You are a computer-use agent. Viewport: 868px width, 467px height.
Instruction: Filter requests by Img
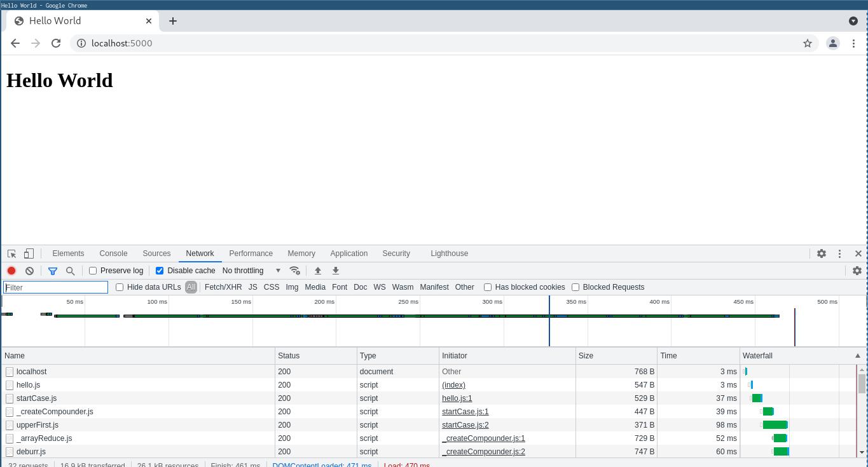pyautogui.click(x=292, y=287)
